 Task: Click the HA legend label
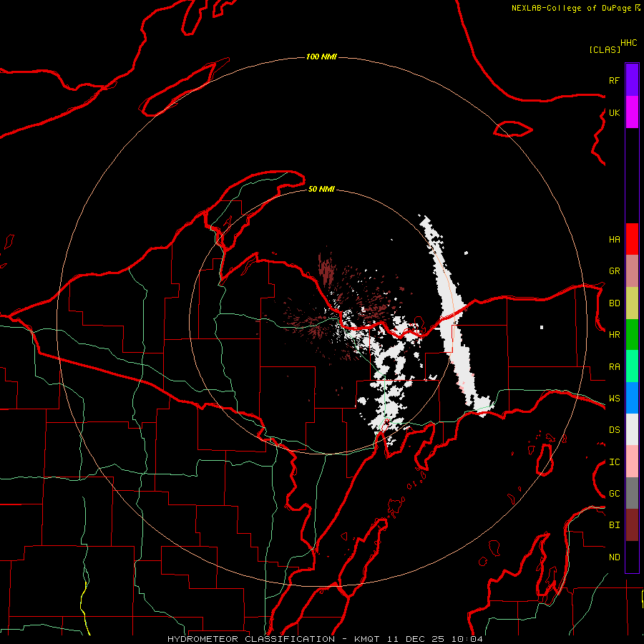pos(614,240)
